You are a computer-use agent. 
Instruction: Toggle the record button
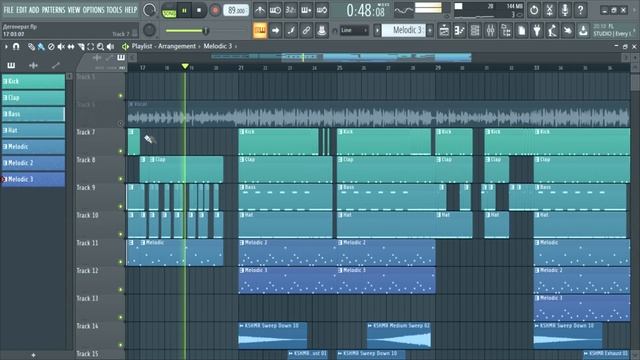[x=215, y=11]
